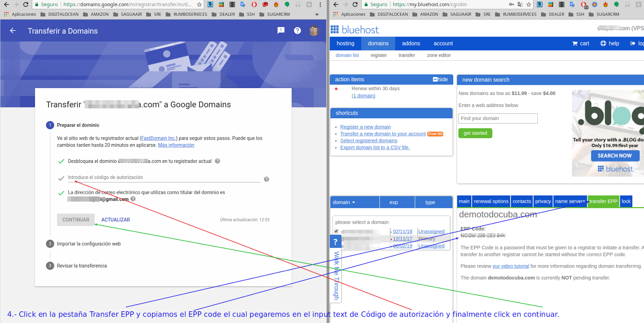This screenshot has width=644, height=323.
Task: Reload the Bluehost browser page
Action: (x=355, y=4)
